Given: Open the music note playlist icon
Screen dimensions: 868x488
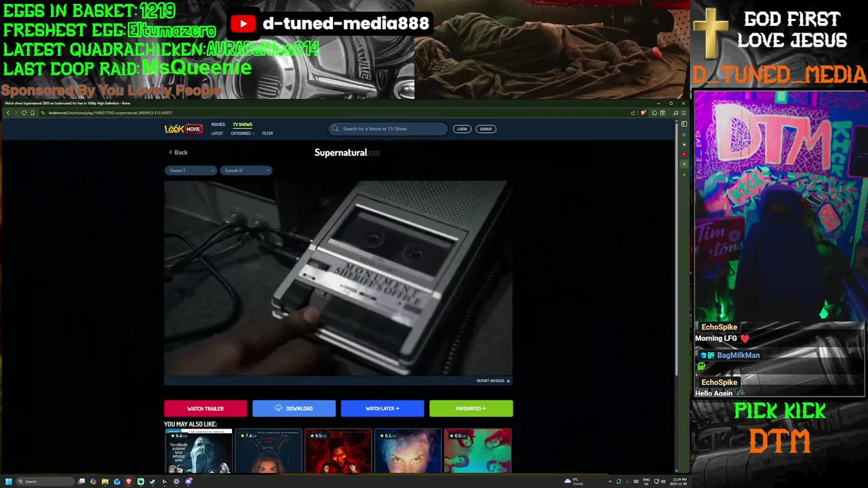Looking at the screenshot, I should point(676,113).
